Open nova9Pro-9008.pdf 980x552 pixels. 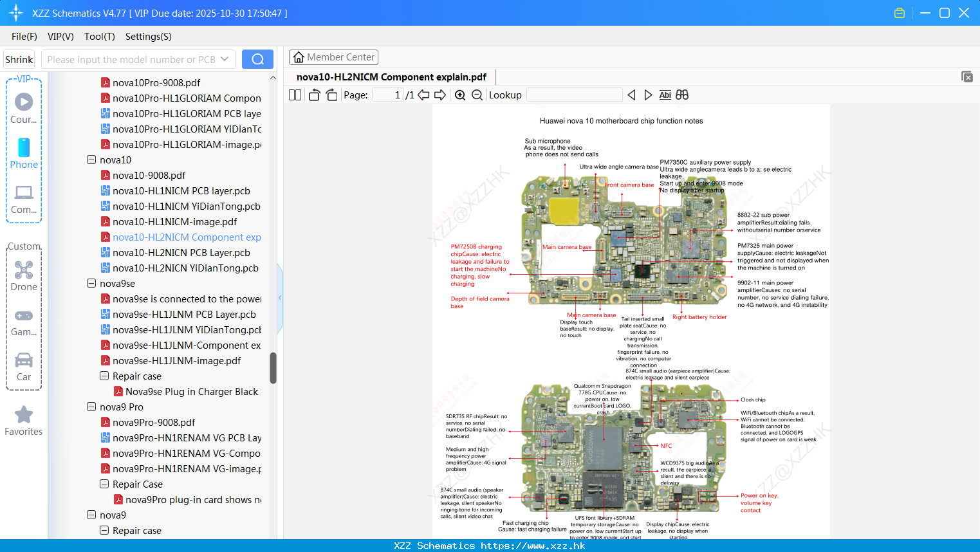tap(154, 422)
